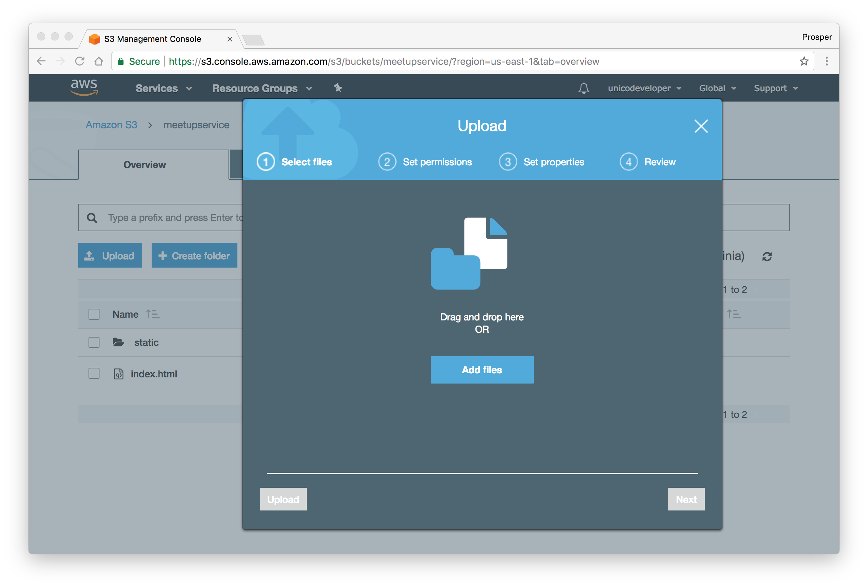
Task: Click the refresh icon beside the region text
Action: (767, 257)
